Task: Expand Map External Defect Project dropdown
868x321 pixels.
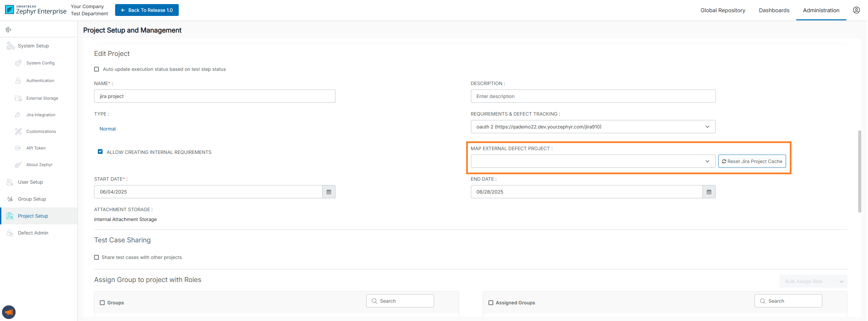Action: pyautogui.click(x=592, y=161)
